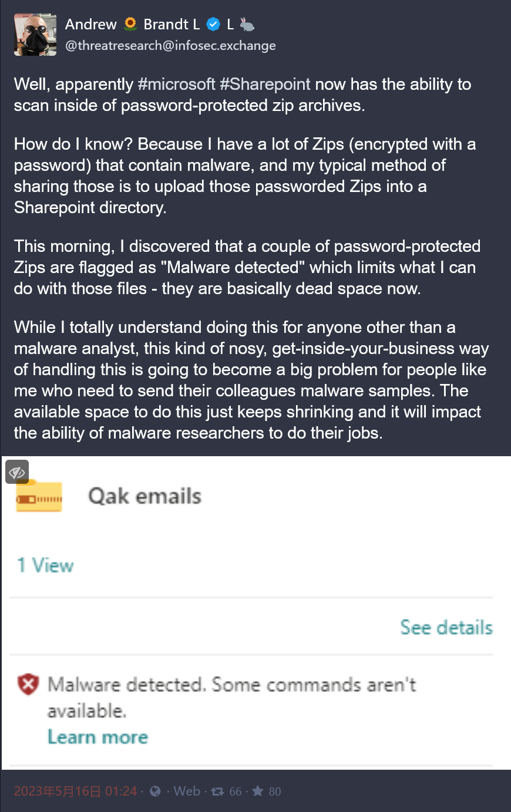Click See details link
The image size is (511, 812).
click(x=446, y=627)
